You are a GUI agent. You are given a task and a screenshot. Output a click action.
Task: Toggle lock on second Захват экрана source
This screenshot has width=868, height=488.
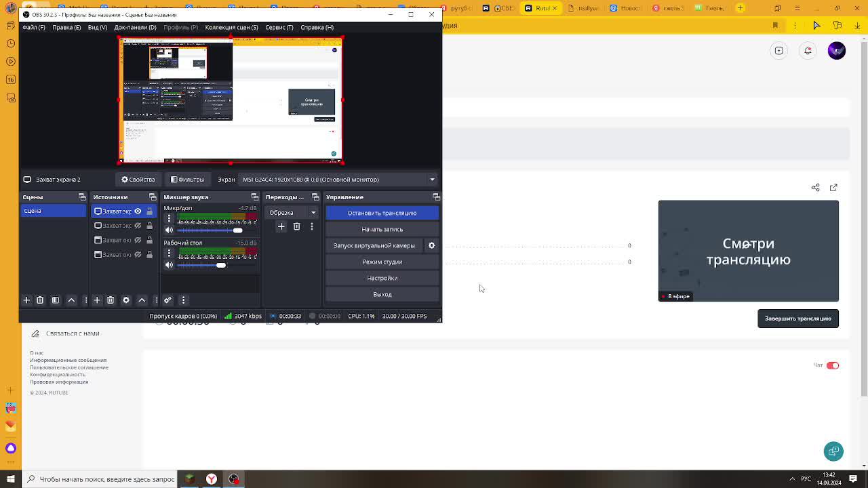pyautogui.click(x=149, y=226)
